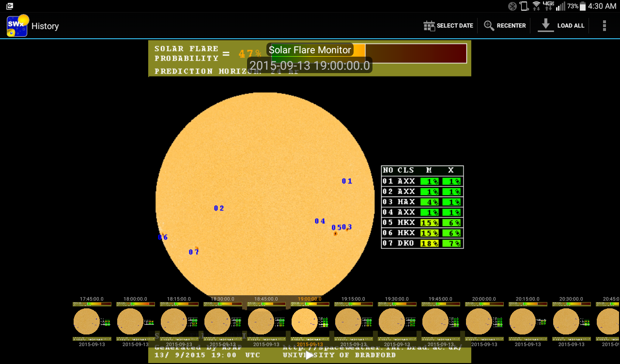Tap the UNIVERSITY OF BRADFORD footer text
620x364 pixels.
(339, 355)
